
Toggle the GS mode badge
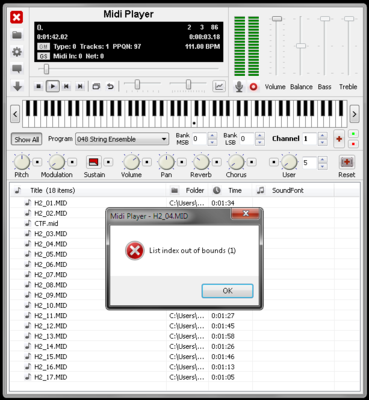pos(43,56)
